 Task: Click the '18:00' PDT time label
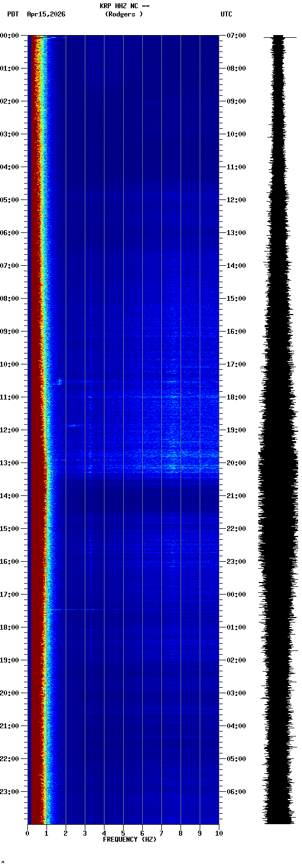tap(9, 627)
